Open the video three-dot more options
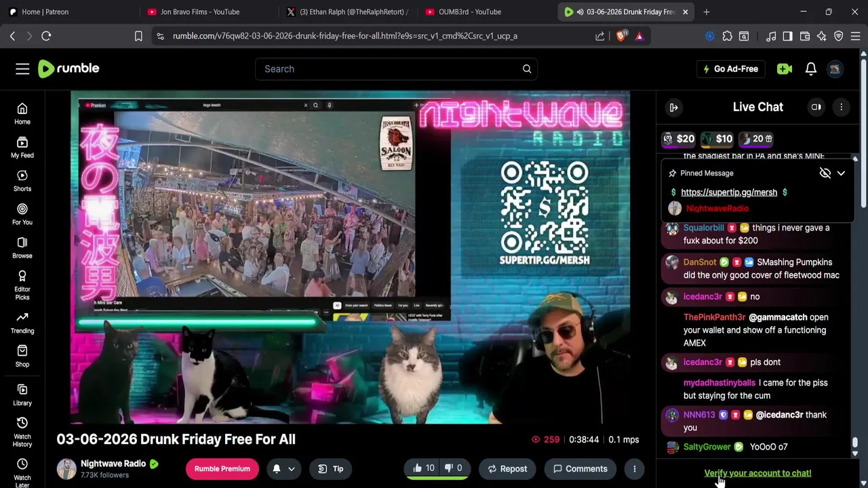This screenshot has height=488, width=868. tap(635, 468)
